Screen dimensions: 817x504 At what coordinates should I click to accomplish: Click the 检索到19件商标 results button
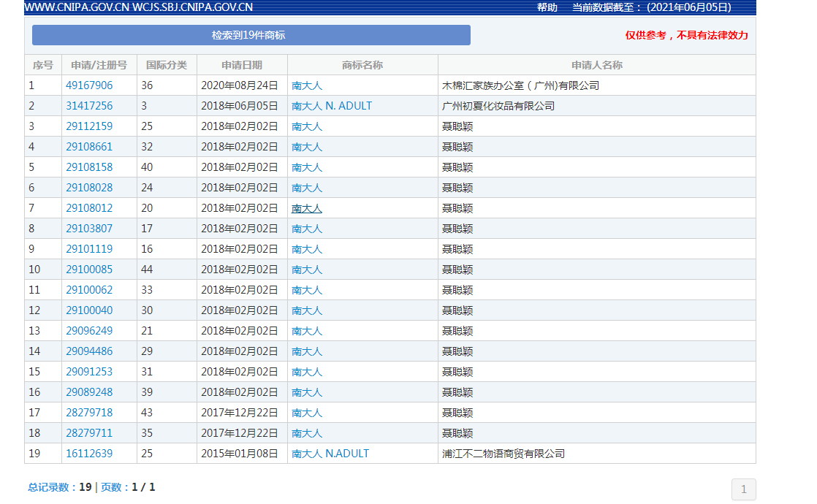point(251,34)
